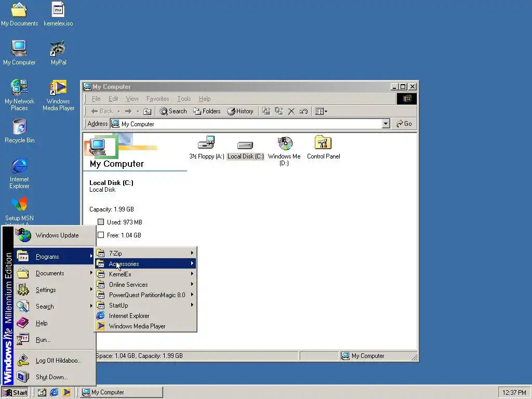Choose Run... from Start menu
This screenshot has height=399, width=532.
pyautogui.click(x=55, y=340)
